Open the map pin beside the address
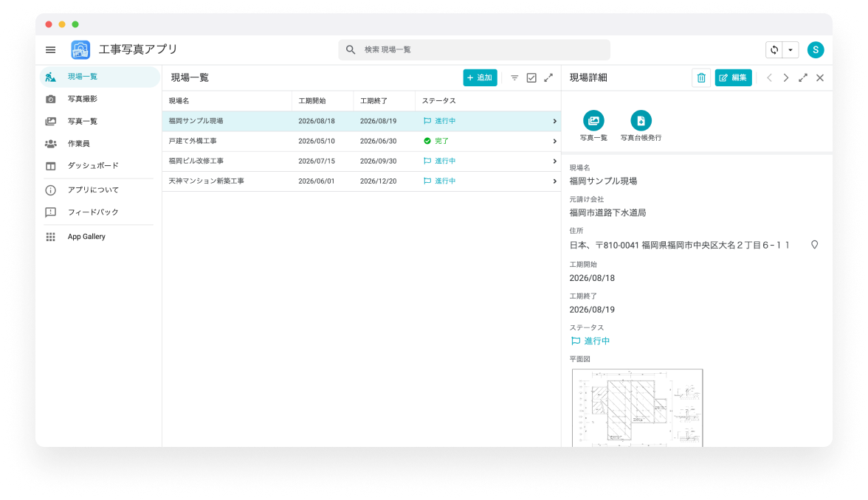This screenshot has height=500, width=868. click(814, 245)
